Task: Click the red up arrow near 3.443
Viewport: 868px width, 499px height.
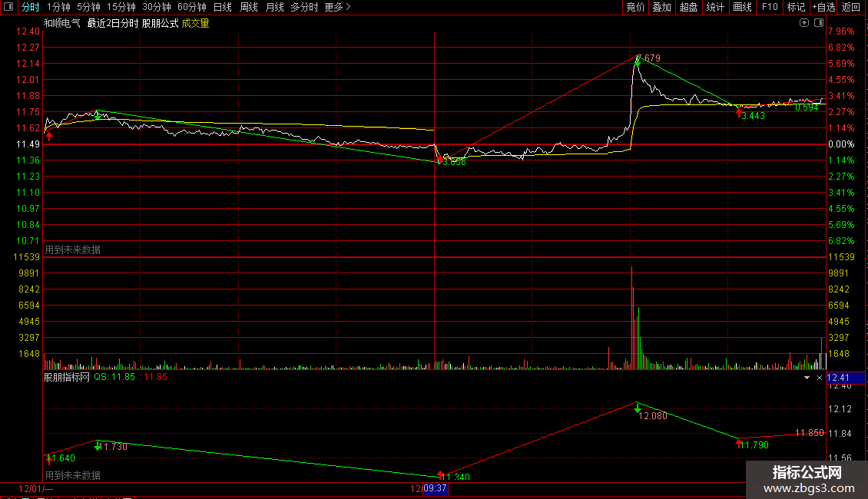Action: pyautogui.click(x=738, y=112)
